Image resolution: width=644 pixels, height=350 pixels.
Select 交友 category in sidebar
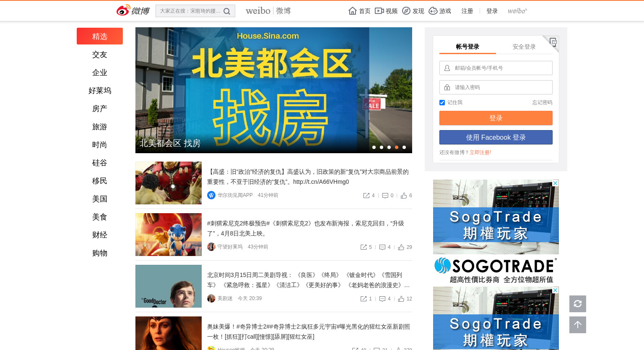click(x=100, y=55)
